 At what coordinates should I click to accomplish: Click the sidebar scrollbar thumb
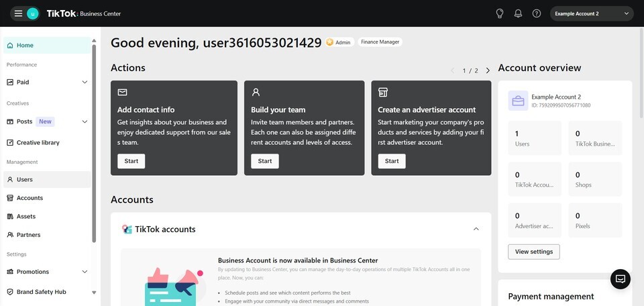[x=94, y=144]
